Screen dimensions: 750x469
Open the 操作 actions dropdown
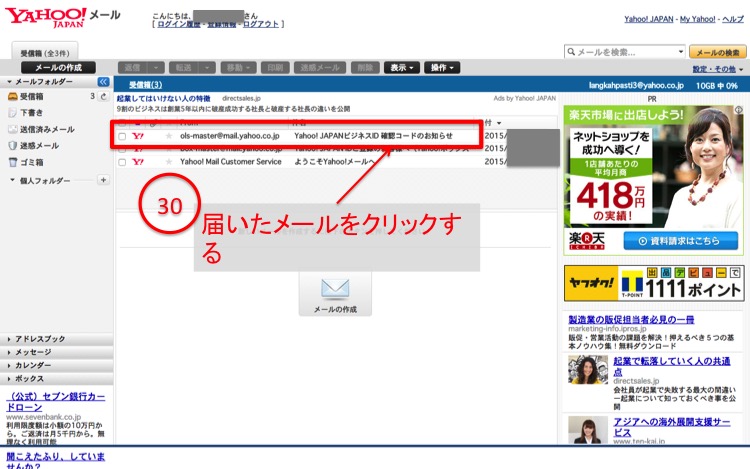(442, 68)
